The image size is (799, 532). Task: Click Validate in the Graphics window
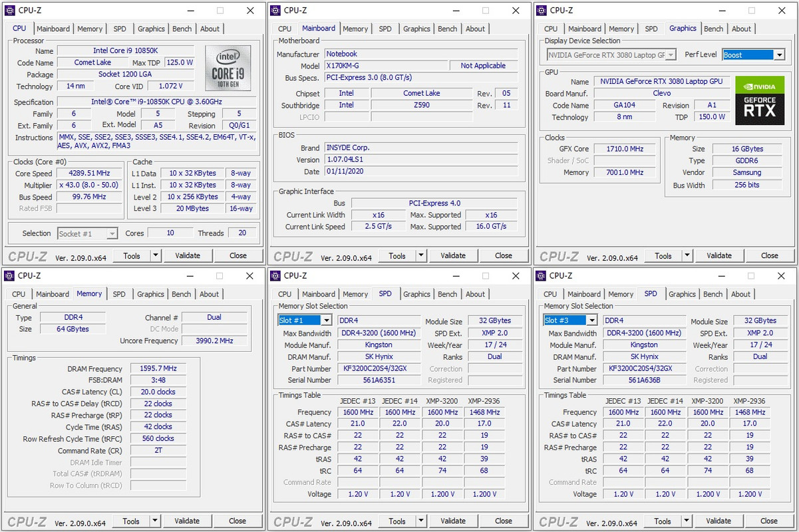tap(719, 255)
